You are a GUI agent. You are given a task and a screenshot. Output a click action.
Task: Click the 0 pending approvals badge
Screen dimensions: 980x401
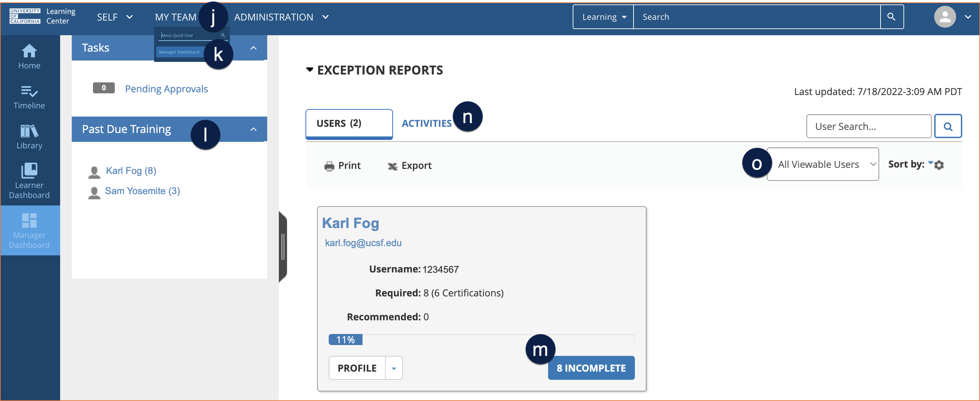104,88
